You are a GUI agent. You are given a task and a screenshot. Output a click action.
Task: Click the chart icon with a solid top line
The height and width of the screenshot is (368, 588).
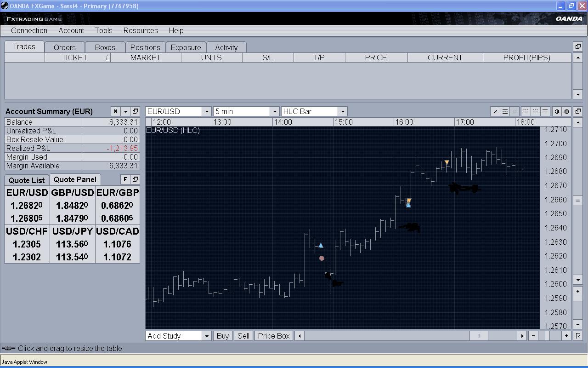tap(545, 111)
